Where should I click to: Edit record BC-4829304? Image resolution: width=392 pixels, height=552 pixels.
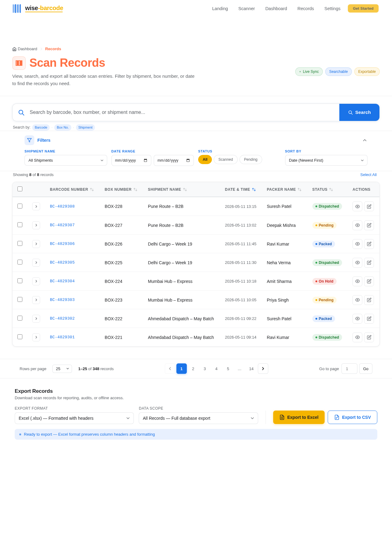(369, 281)
